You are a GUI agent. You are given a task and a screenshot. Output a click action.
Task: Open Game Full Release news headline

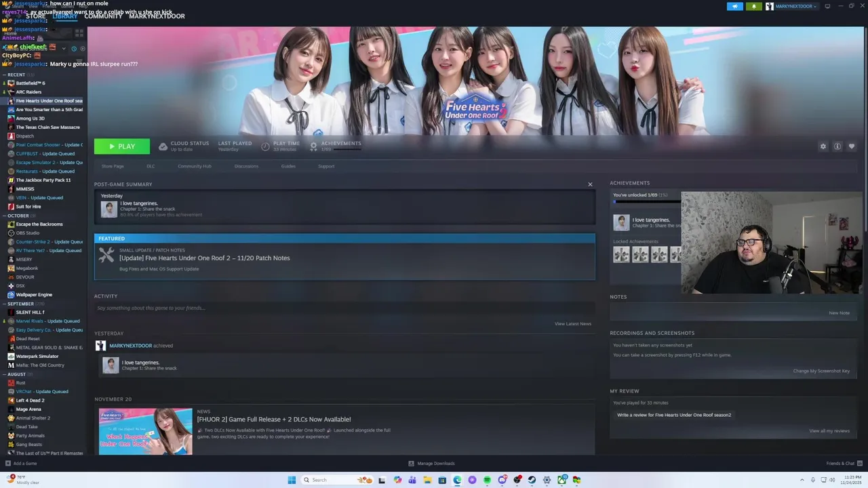[x=274, y=420]
